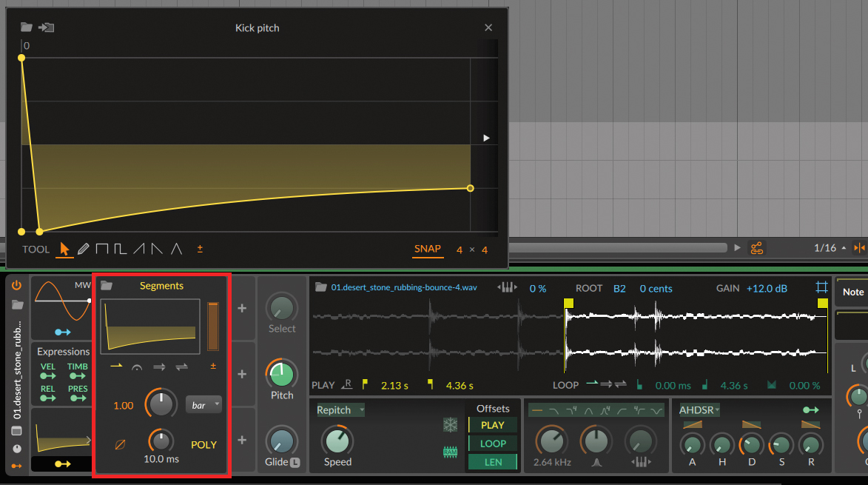Select the LOOP offsets tab
Image resolution: width=868 pixels, height=485 pixels.
coord(493,444)
